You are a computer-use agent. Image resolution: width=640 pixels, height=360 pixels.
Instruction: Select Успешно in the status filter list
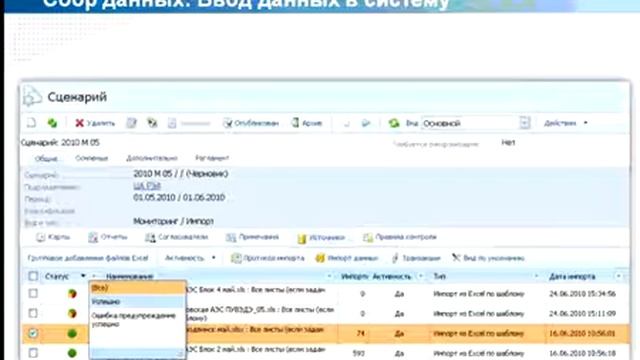[x=138, y=302]
